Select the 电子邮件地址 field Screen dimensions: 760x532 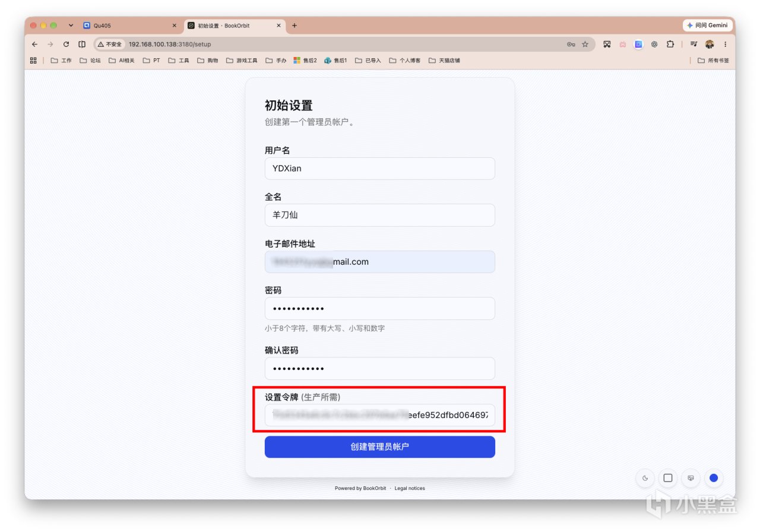point(380,262)
